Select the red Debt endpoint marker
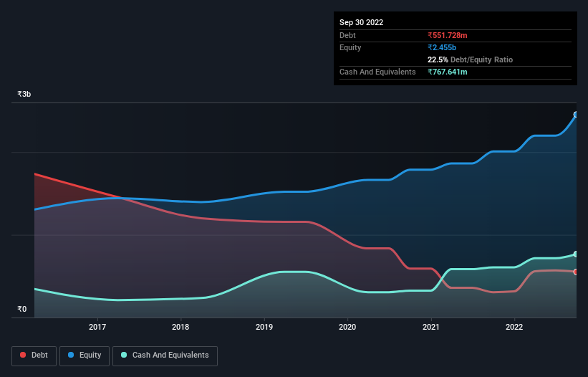The height and width of the screenshot is (377, 588). [x=576, y=272]
